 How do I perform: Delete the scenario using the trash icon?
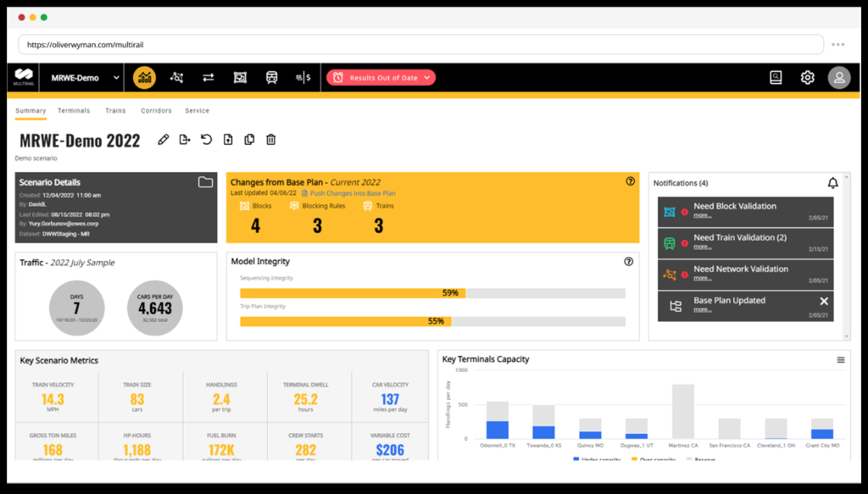click(270, 139)
